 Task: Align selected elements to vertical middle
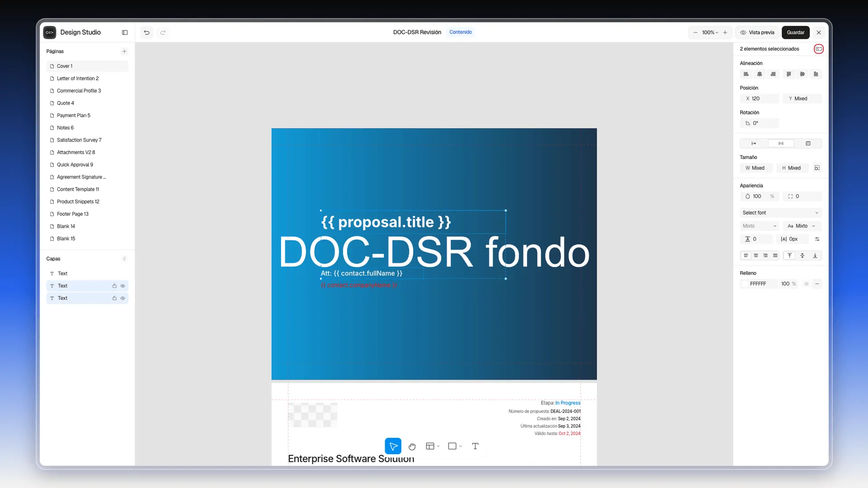point(802,74)
